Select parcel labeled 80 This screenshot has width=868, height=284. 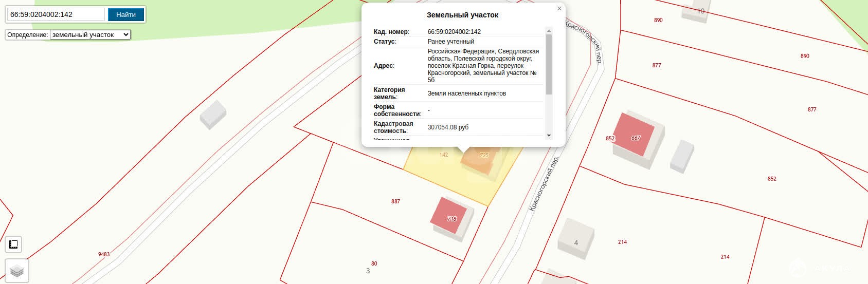tap(374, 263)
